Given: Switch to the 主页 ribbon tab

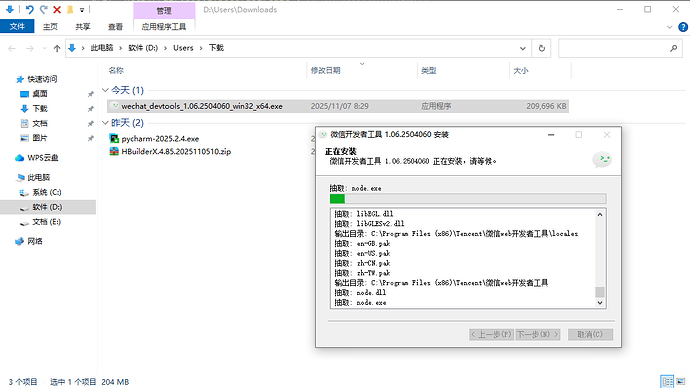Looking at the screenshot, I should 50,26.
